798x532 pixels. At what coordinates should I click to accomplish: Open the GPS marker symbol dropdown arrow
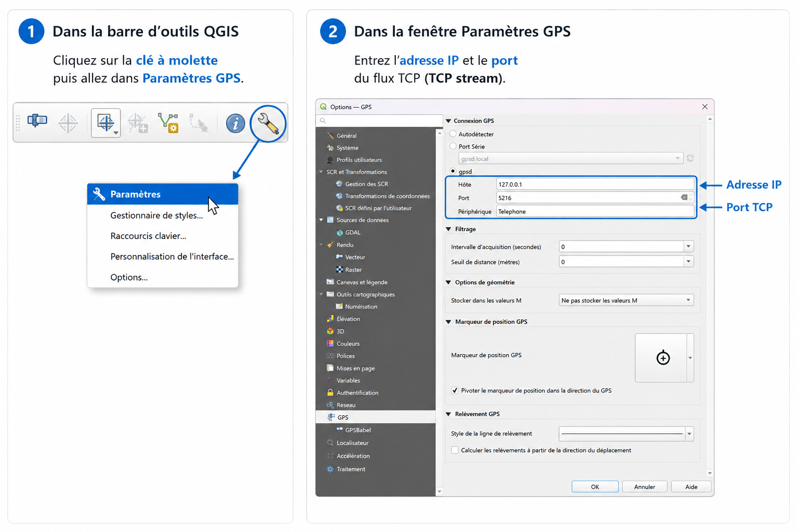coord(690,358)
